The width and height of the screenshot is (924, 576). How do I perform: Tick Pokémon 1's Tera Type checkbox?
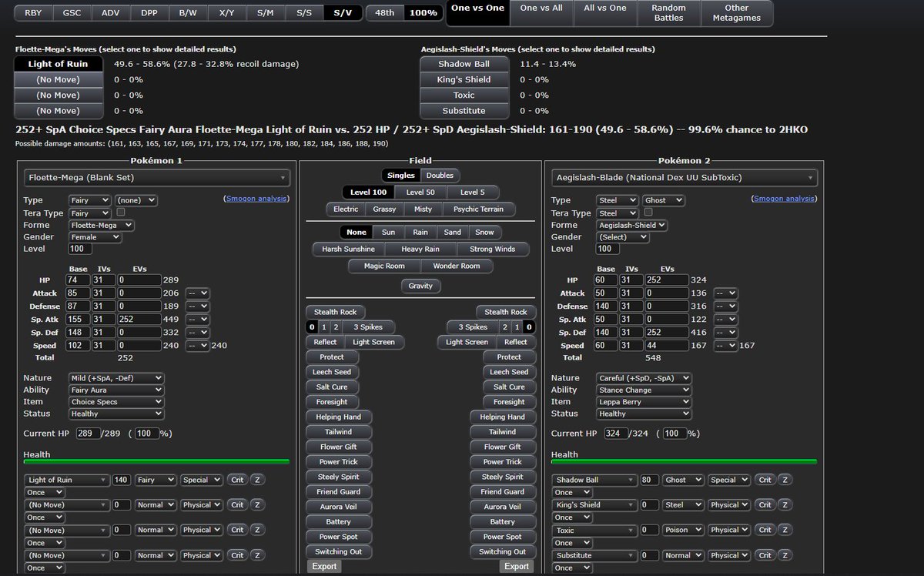(121, 213)
